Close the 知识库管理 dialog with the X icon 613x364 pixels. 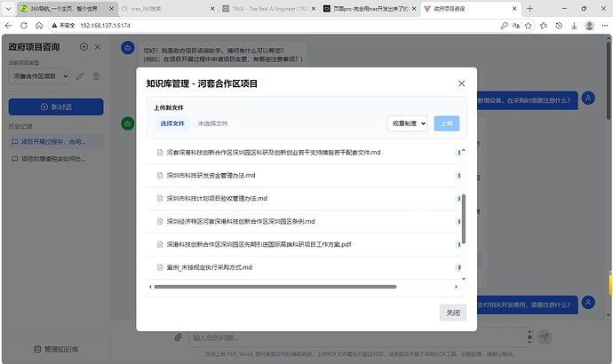(462, 83)
